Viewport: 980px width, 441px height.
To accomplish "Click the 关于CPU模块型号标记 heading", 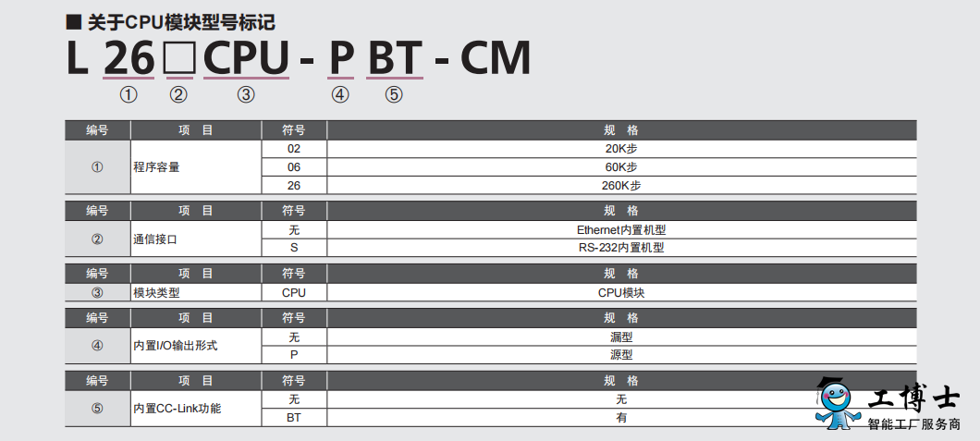I will point(181,23).
